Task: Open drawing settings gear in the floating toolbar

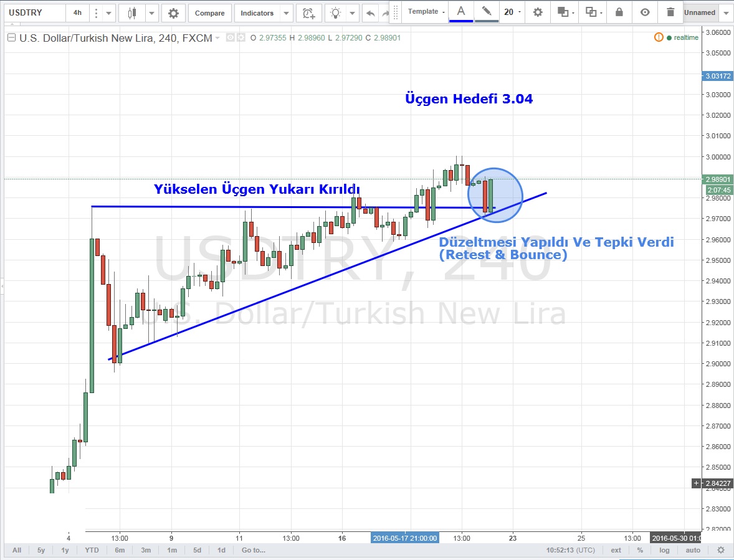Action: pos(538,12)
